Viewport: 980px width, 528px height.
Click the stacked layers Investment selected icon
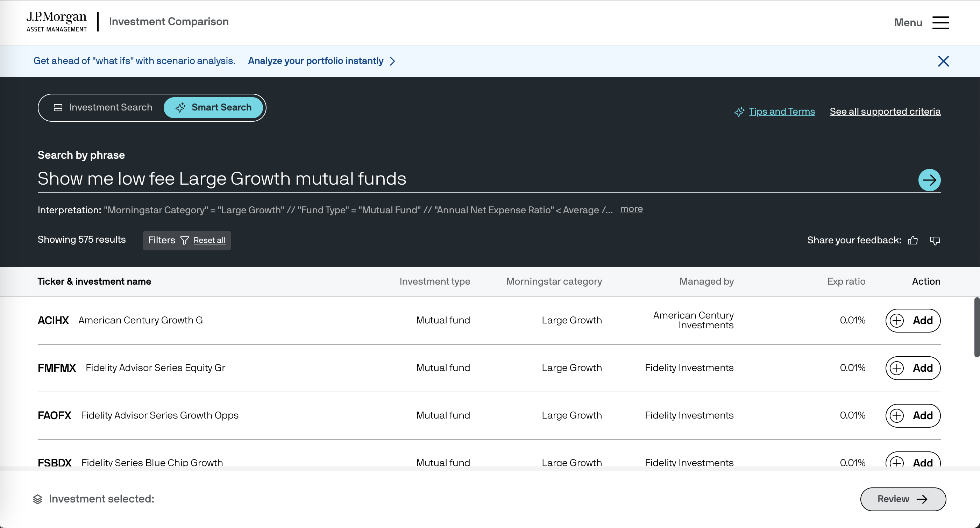pos(38,499)
